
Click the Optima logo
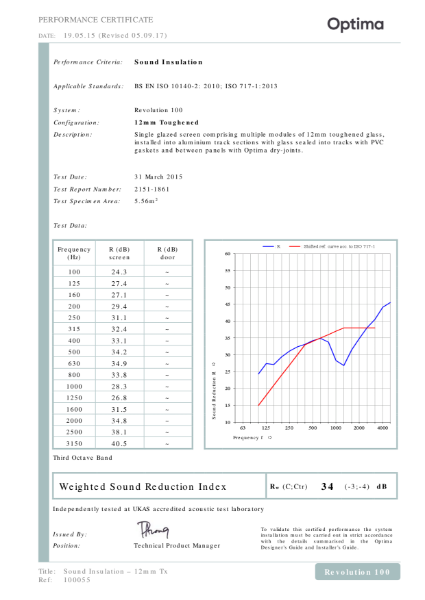point(355,24)
